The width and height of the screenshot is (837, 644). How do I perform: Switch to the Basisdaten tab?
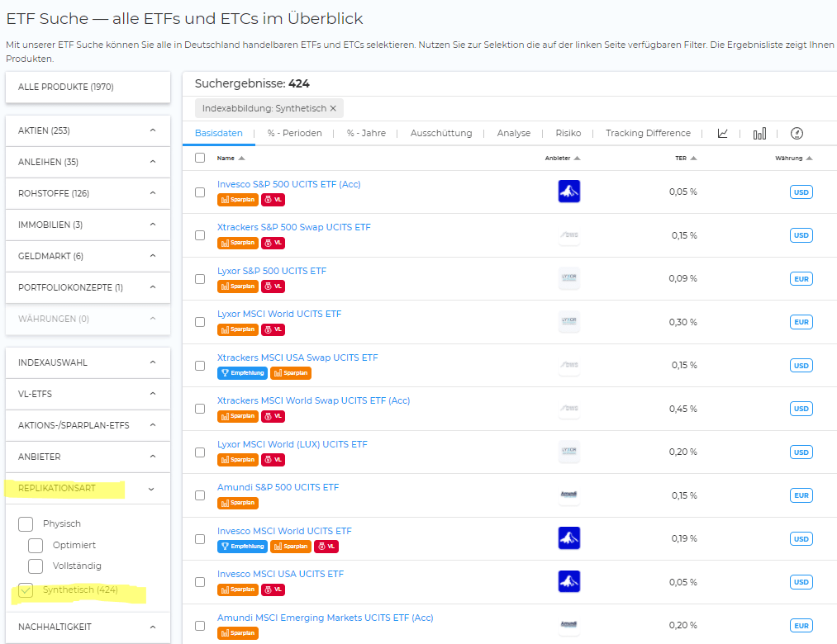tap(218, 134)
